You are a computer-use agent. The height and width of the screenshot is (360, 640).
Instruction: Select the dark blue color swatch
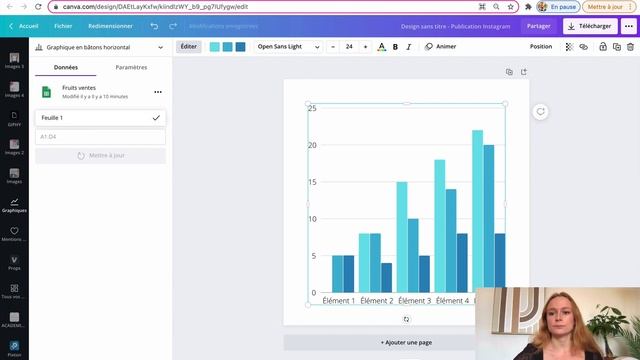click(x=241, y=47)
